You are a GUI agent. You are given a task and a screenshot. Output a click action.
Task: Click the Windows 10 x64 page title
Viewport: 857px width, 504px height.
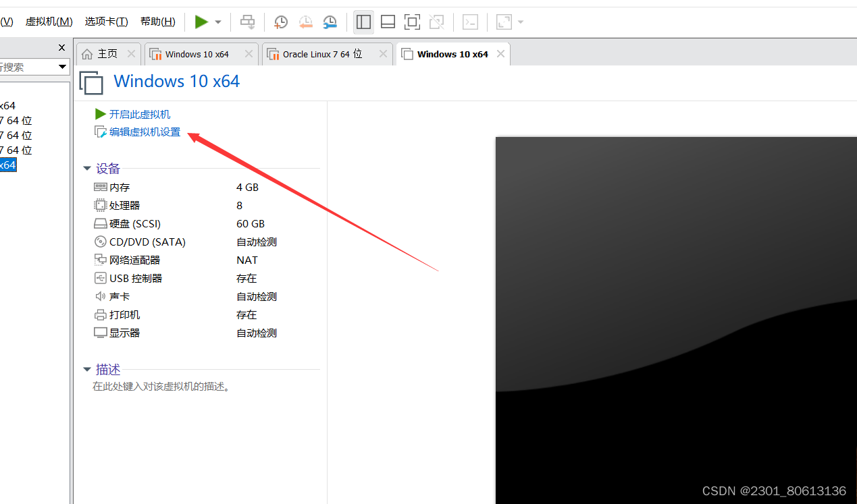[x=177, y=81]
